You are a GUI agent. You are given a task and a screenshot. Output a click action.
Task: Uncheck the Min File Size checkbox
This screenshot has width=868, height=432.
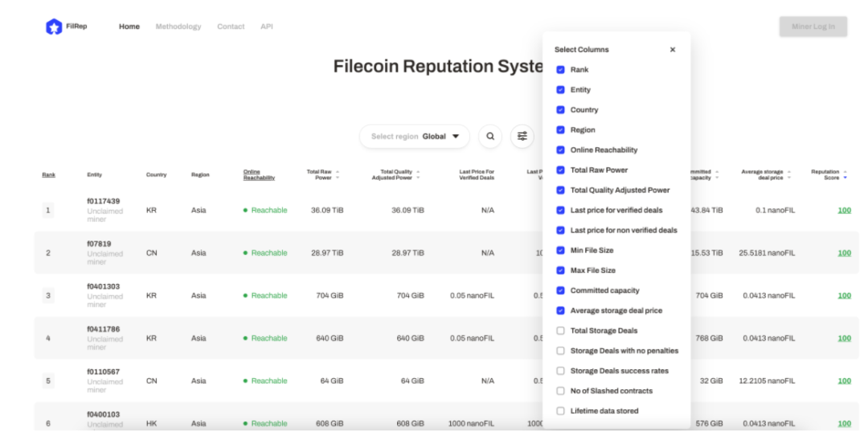[x=561, y=250]
